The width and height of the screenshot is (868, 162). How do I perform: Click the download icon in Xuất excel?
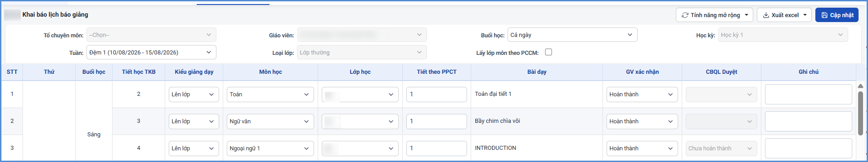(x=766, y=15)
